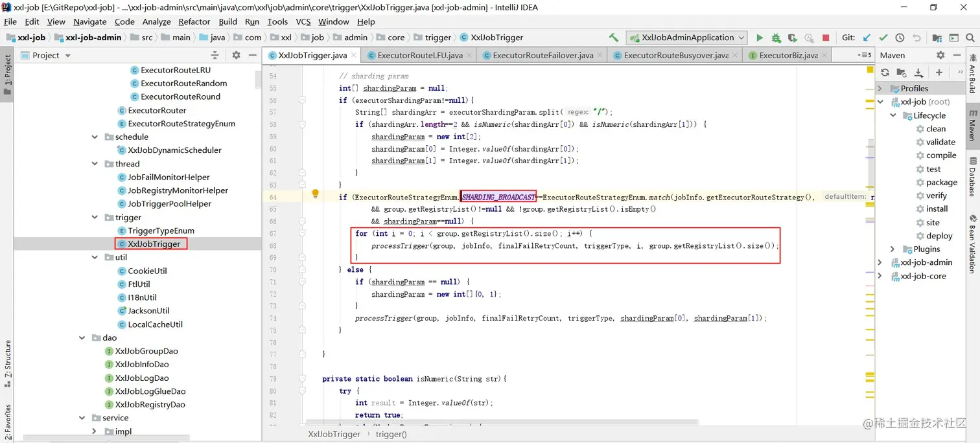Viewport: 980px width, 443px height.
Task: Start debugging with the bug icon
Action: (776, 38)
